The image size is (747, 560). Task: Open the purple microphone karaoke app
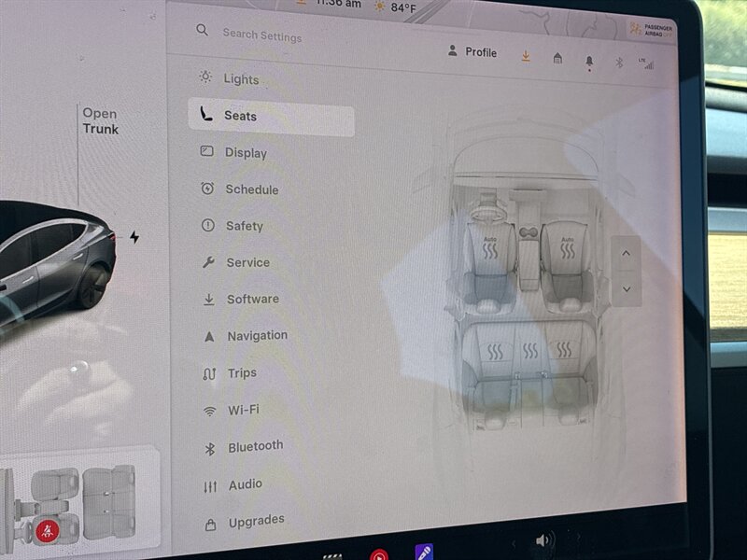tap(424, 552)
